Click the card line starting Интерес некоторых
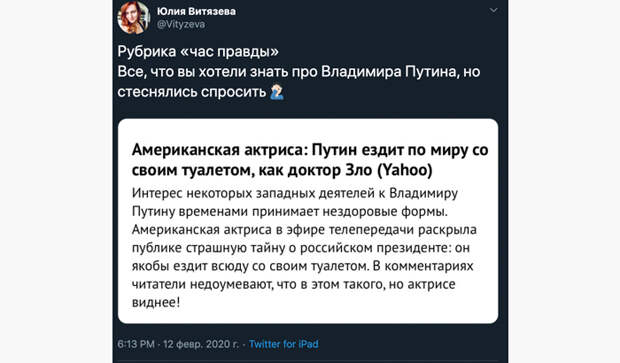 point(295,193)
